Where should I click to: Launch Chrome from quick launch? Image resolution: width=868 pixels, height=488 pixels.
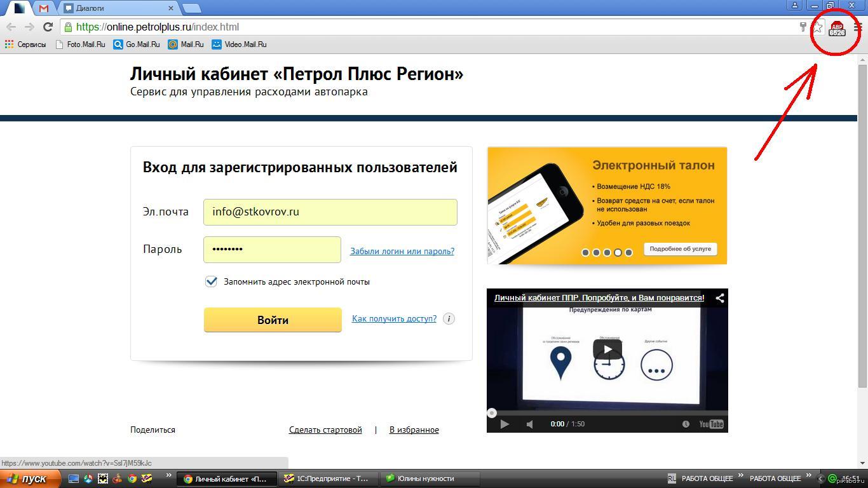pos(132,478)
